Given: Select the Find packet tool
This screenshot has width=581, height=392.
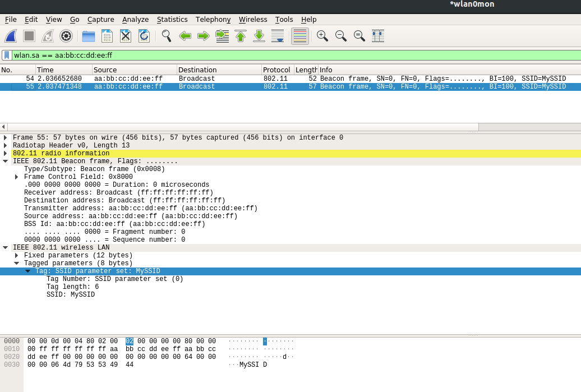Looking at the screenshot, I should click(x=165, y=36).
